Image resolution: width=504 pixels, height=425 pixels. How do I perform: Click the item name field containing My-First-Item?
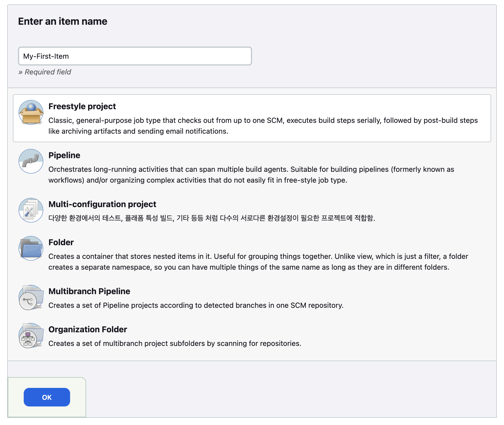pos(135,56)
